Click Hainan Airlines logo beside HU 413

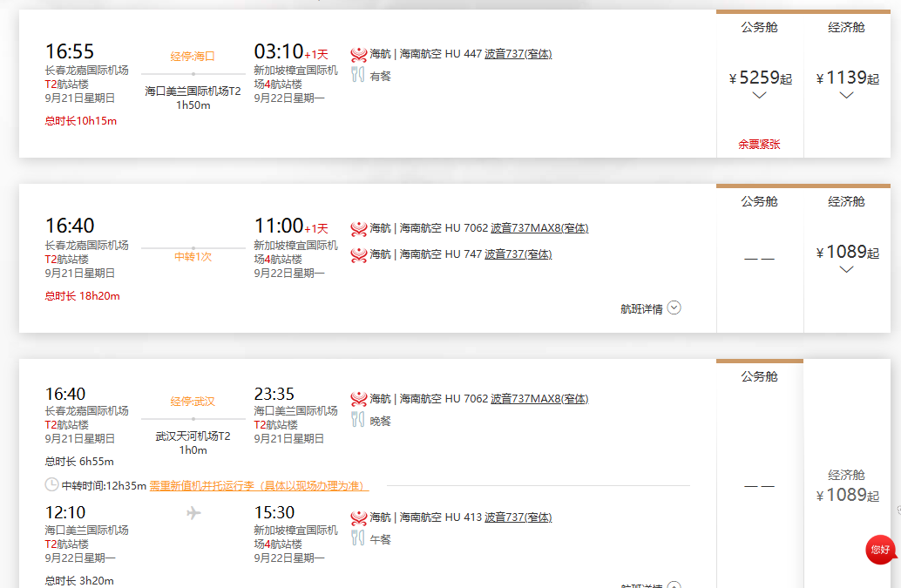(x=358, y=517)
